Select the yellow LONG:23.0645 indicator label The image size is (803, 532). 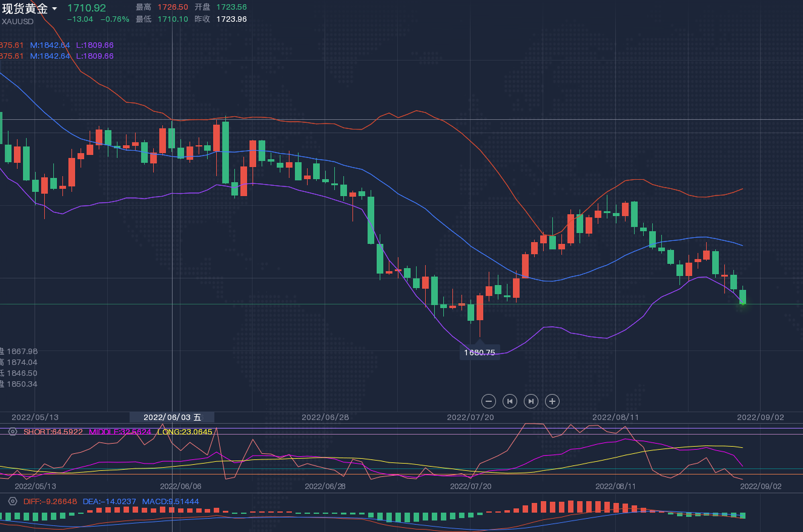tap(184, 432)
